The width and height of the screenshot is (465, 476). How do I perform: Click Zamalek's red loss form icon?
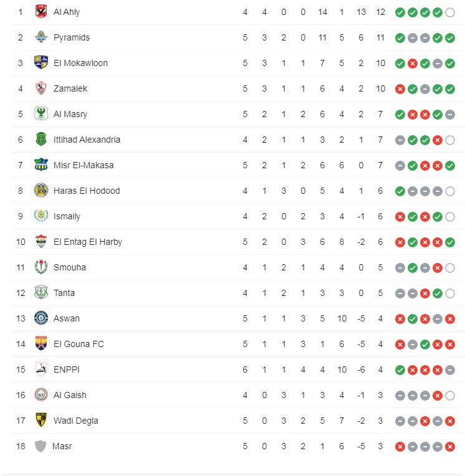400,88
